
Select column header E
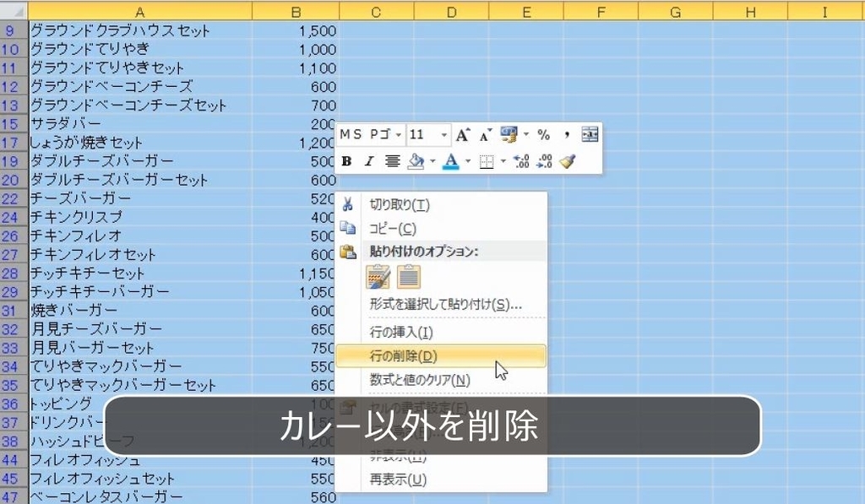pyautogui.click(x=526, y=11)
